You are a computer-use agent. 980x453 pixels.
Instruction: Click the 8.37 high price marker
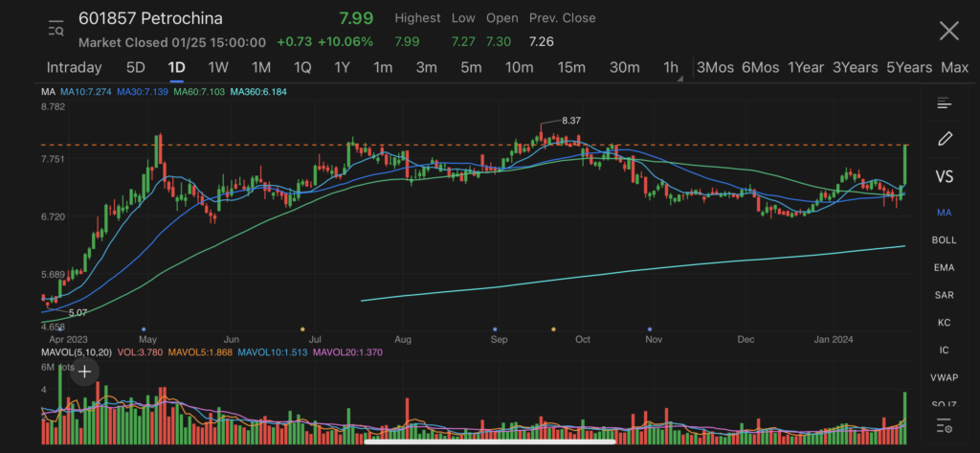tap(572, 120)
